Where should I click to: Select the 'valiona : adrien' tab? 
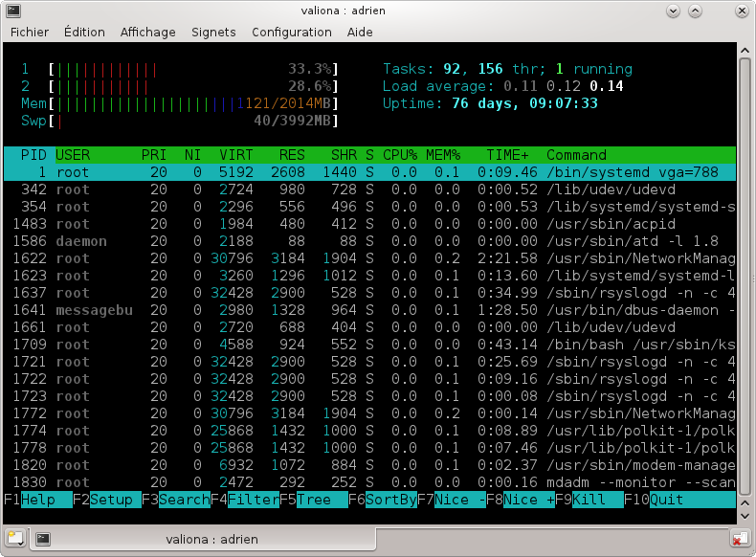coord(203,539)
